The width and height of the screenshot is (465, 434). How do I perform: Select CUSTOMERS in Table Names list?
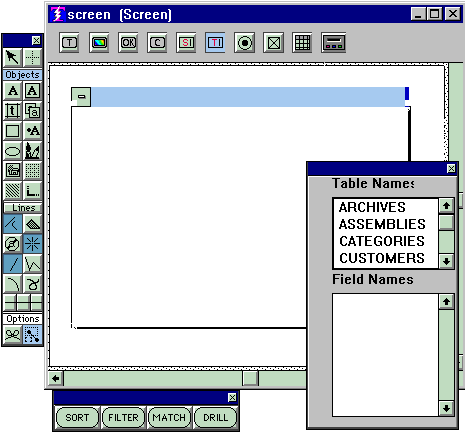tap(382, 258)
